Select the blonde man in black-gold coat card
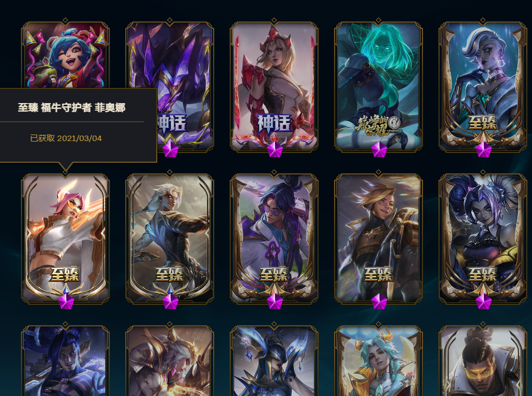This screenshot has width=532, height=396. click(379, 238)
